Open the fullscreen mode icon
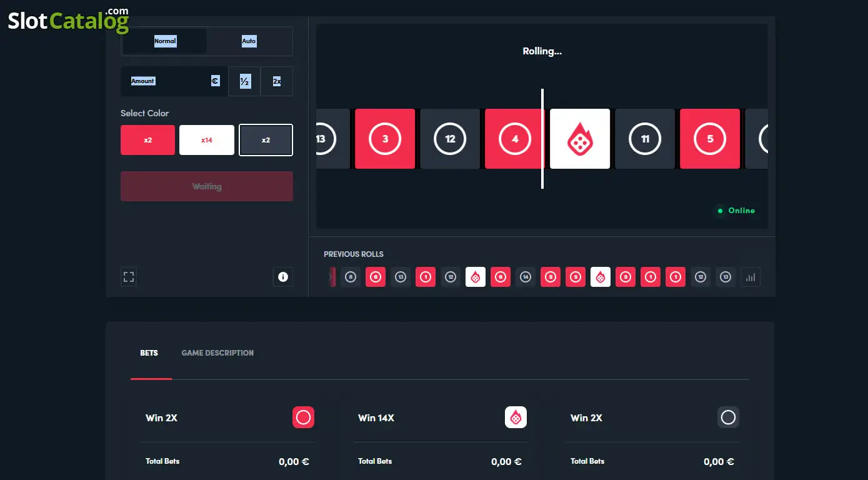The height and width of the screenshot is (480, 868). [x=129, y=277]
